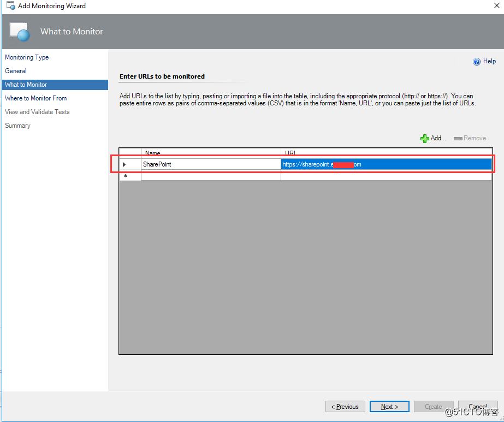Click the What to Monitor header icon
504x422 pixels.
pos(20,32)
